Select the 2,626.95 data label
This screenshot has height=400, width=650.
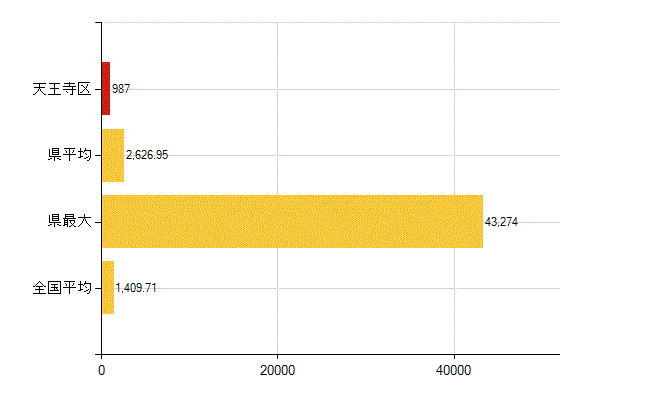[147, 155]
